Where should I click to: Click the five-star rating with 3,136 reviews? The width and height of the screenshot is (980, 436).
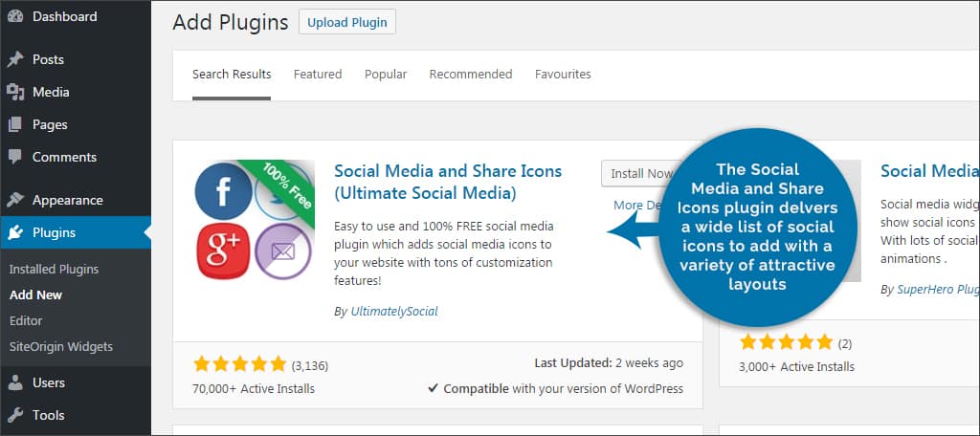point(239,364)
